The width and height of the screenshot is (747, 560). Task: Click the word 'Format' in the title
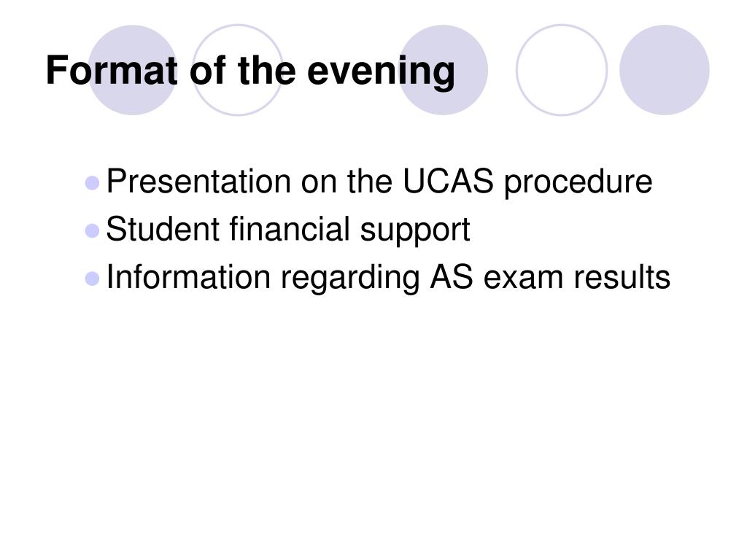click(112, 71)
